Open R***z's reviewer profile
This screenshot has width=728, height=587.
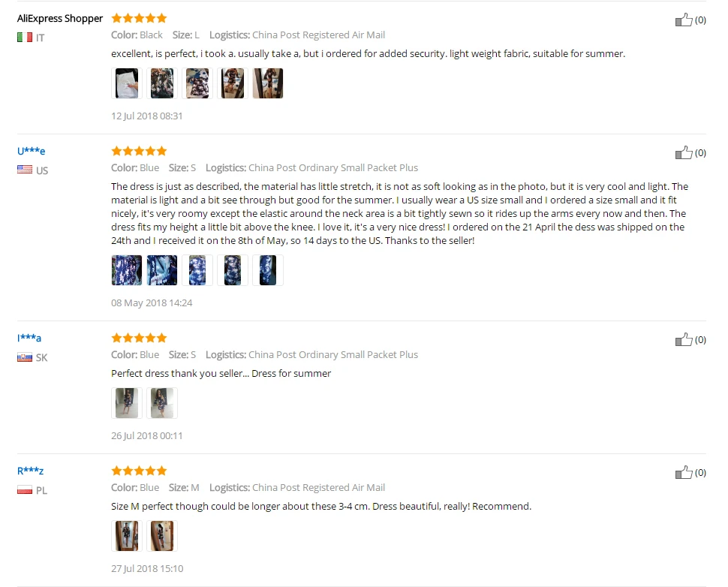[30, 471]
